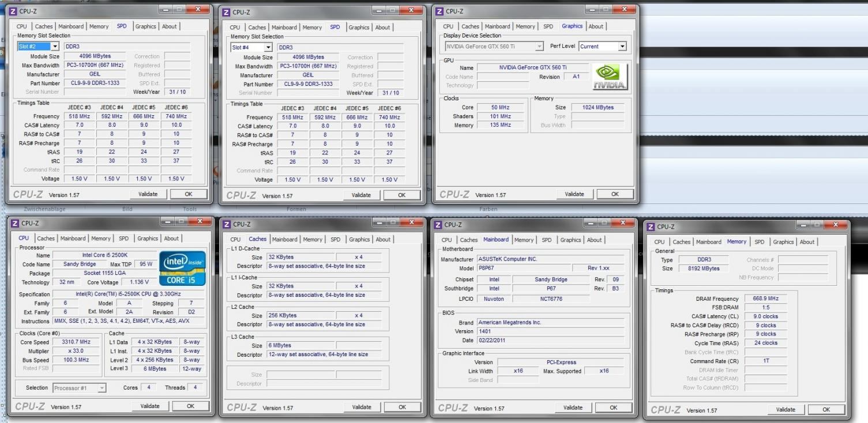
Task: Open About tab in the DRAM Frequency Memory window
Action: coord(807,241)
